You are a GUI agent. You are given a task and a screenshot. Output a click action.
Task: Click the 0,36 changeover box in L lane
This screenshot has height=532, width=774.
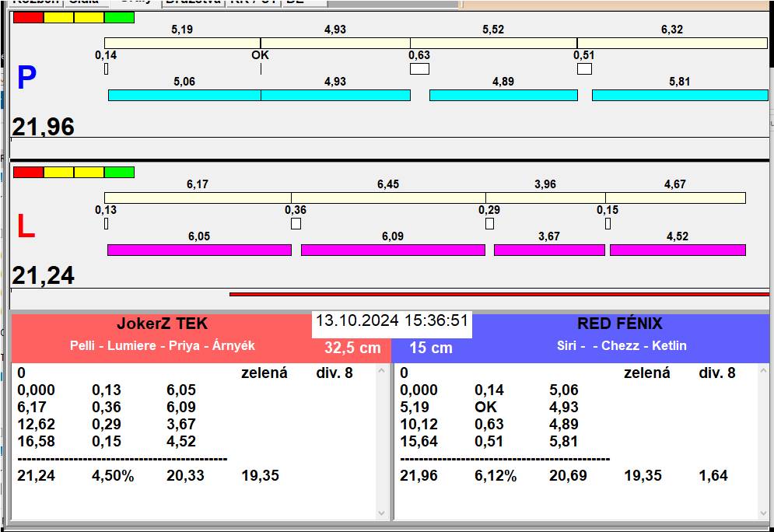(296, 224)
